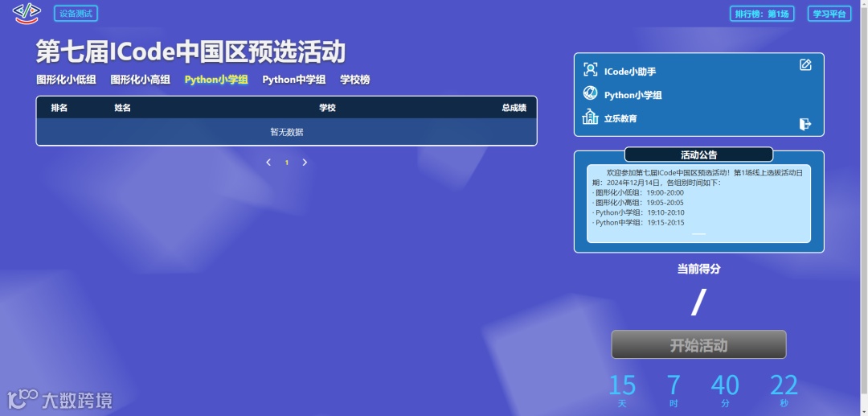868x416 pixels.
Task: Click the Python小学组 group icon
Action: pyautogui.click(x=590, y=93)
